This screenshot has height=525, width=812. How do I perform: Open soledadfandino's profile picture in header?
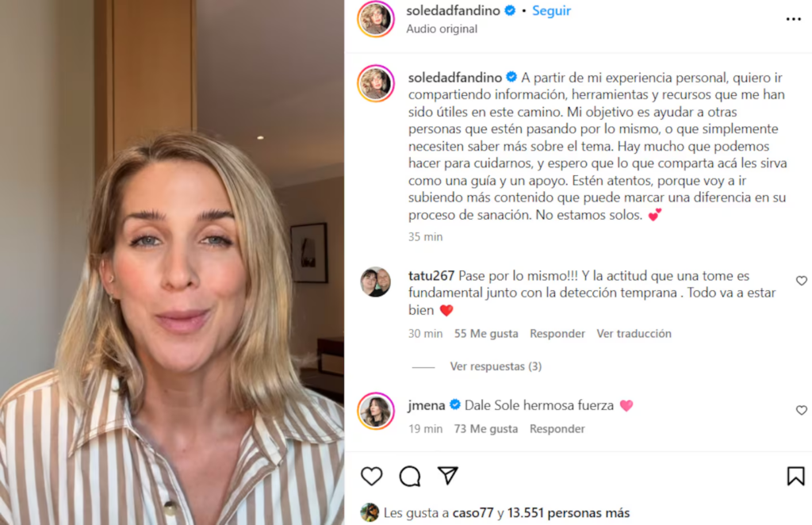click(376, 19)
